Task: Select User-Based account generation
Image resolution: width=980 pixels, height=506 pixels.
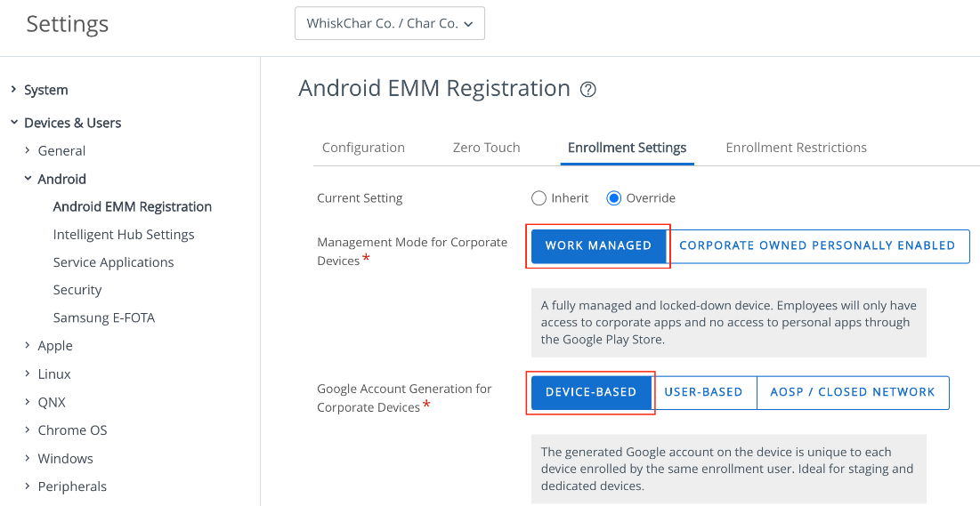Action: coord(703,392)
